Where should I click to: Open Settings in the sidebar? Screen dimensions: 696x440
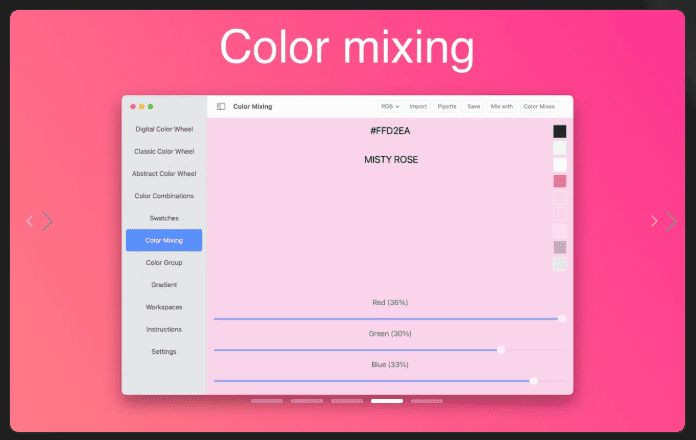[164, 351]
